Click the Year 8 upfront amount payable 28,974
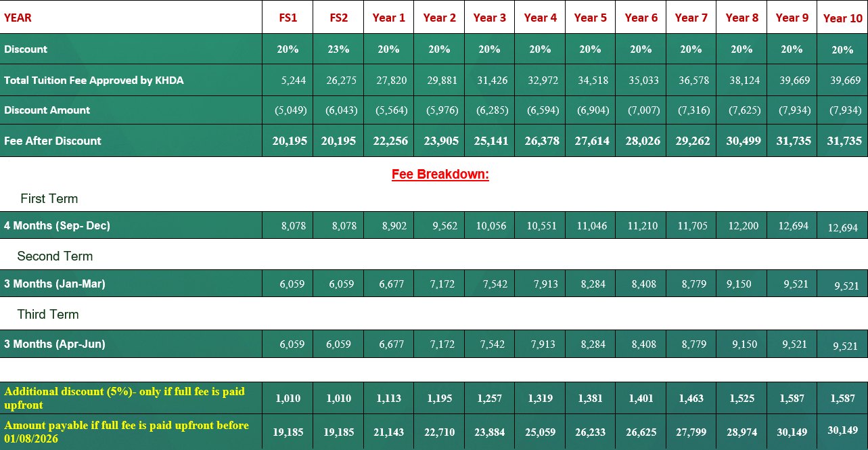 click(x=741, y=432)
